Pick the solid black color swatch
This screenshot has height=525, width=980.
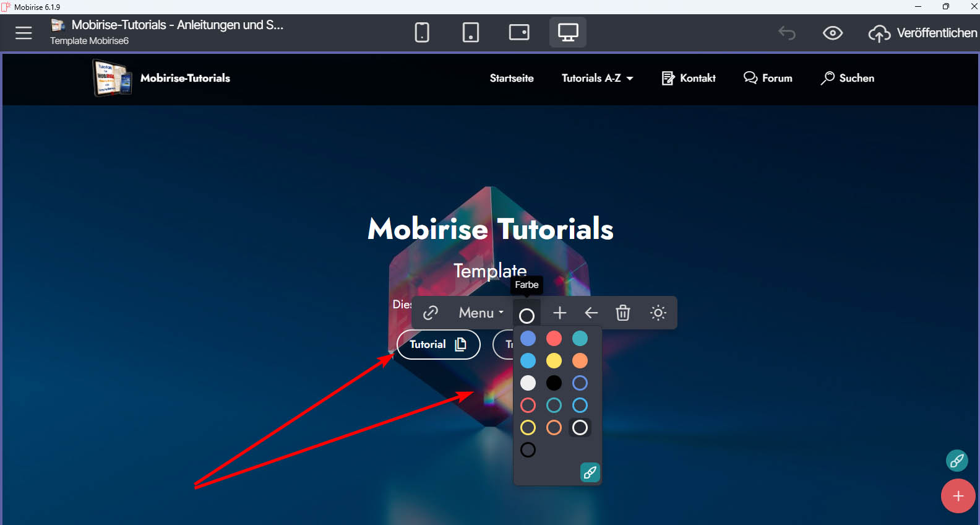pos(554,383)
